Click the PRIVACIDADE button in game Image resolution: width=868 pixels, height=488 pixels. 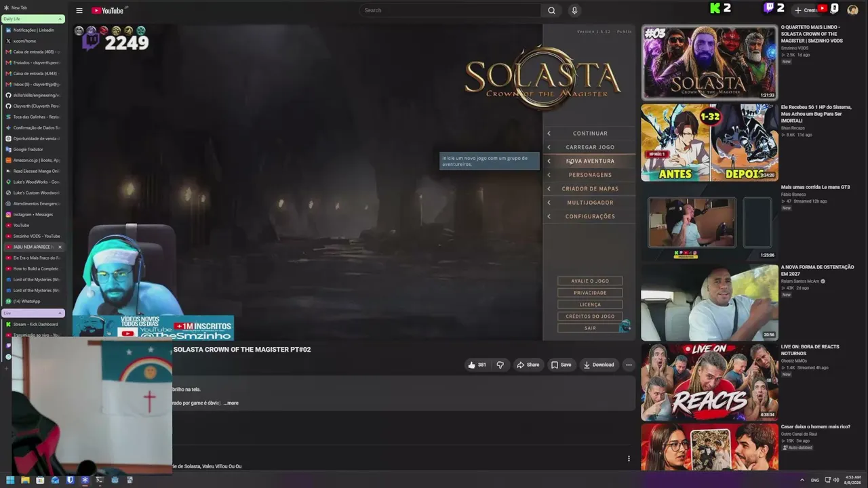[590, 293]
